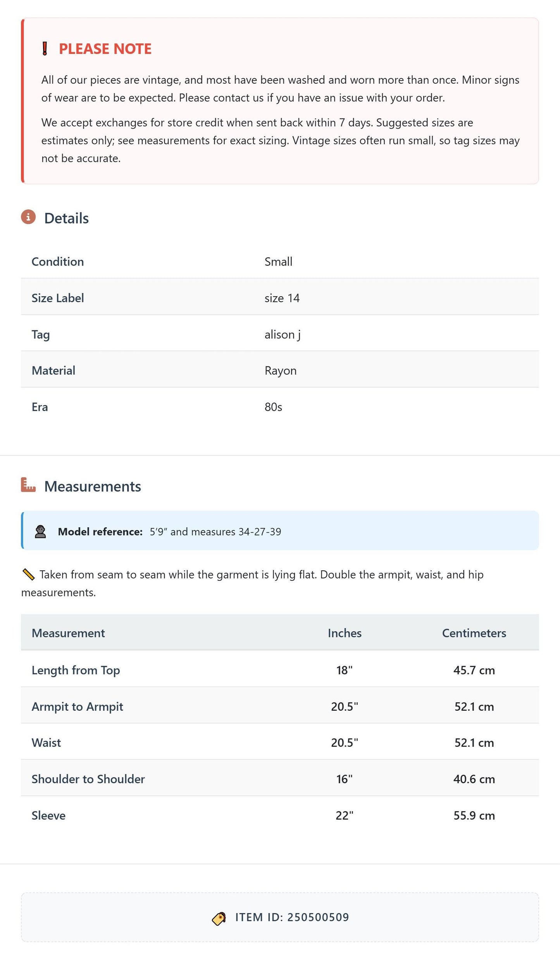Viewport: 560px width, 960px height.
Task: Click the model reference person icon
Action: (x=40, y=532)
